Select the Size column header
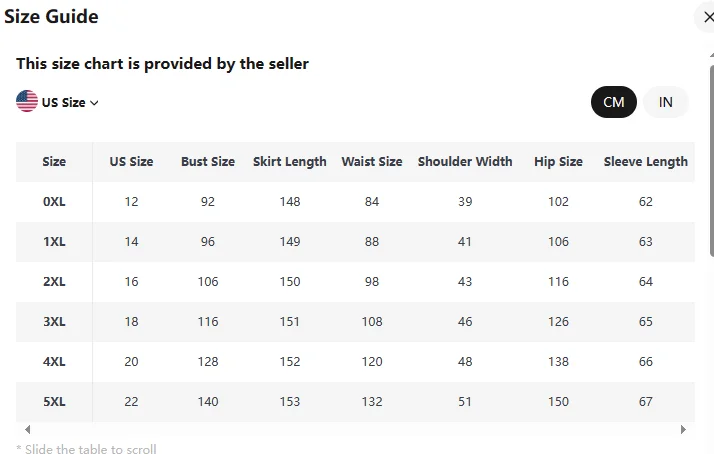Image resolution: width=714 pixels, height=454 pixels. pyautogui.click(x=54, y=161)
